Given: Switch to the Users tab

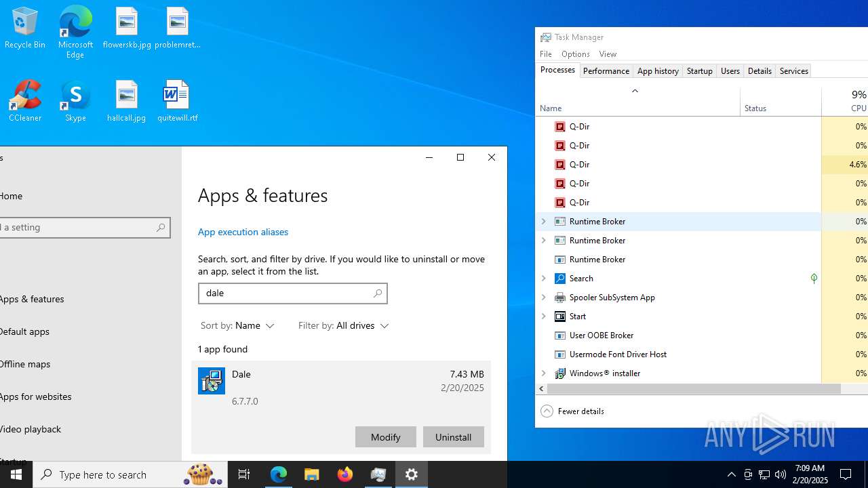Looking at the screenshot, I should (x=730, y=70).
